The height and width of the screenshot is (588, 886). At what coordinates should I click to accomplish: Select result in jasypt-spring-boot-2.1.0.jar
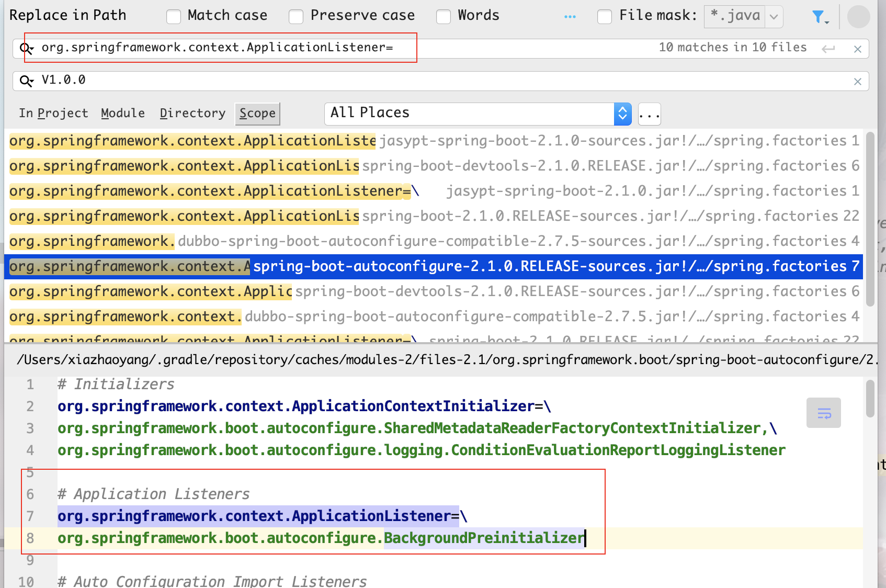pyautogui.click(x=434, y=191)
